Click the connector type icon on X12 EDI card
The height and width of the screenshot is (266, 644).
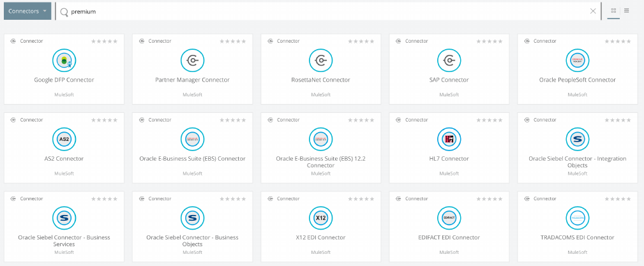point(270,198)
